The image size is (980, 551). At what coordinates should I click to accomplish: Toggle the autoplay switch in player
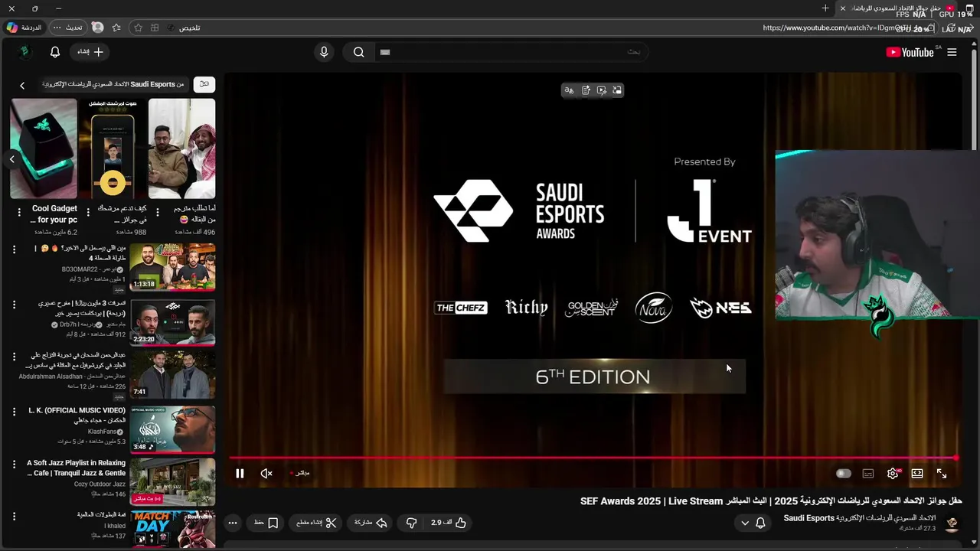843,474
